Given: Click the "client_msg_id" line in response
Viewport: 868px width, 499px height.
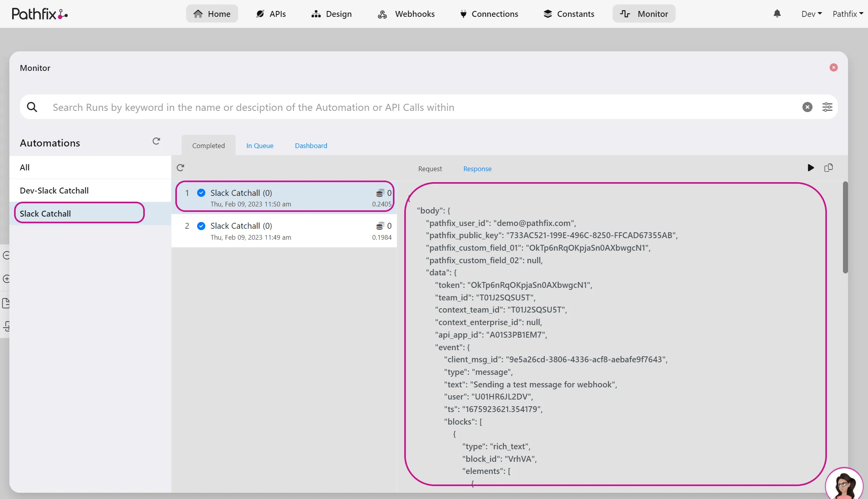Looking at the screenshot, I should tap(556, 359).
